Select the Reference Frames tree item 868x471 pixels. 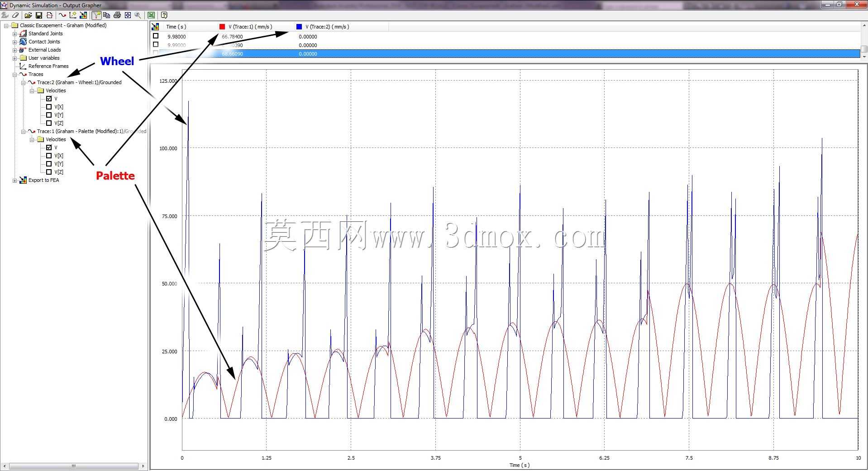pos(48,66)
